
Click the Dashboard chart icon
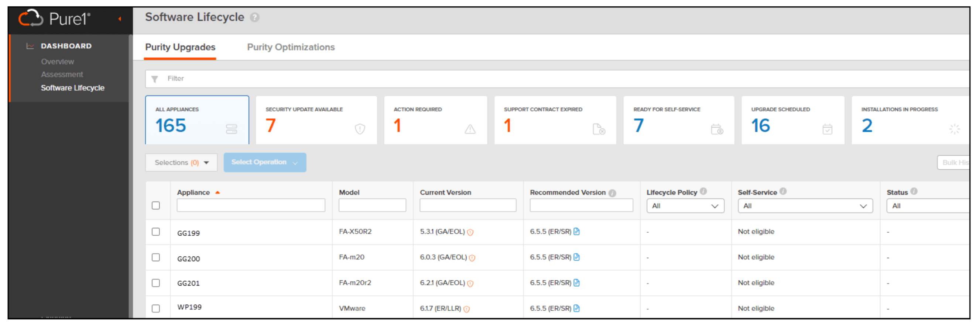coord(30,46)
